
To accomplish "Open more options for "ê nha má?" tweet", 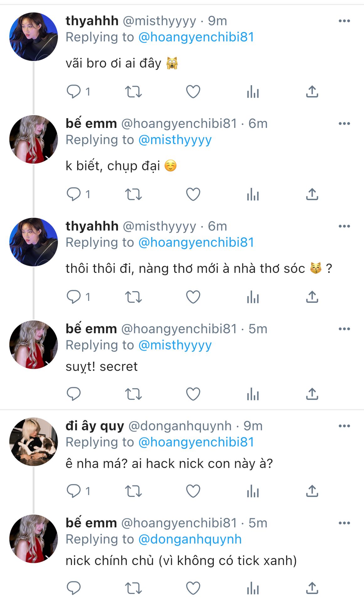I will [x=344, y=426].
